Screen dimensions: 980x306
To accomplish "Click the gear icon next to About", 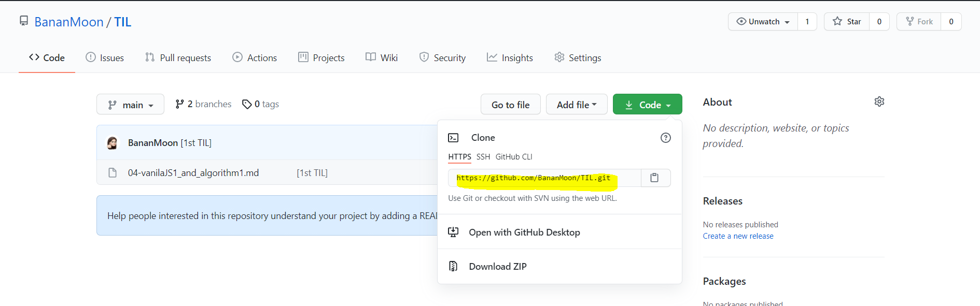I will tap(879, 101).
